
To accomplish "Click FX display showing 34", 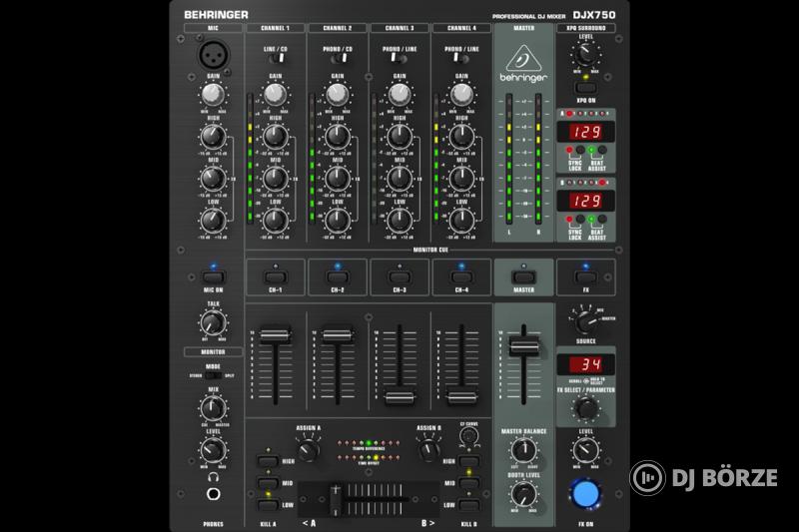I will coord(585,364).
